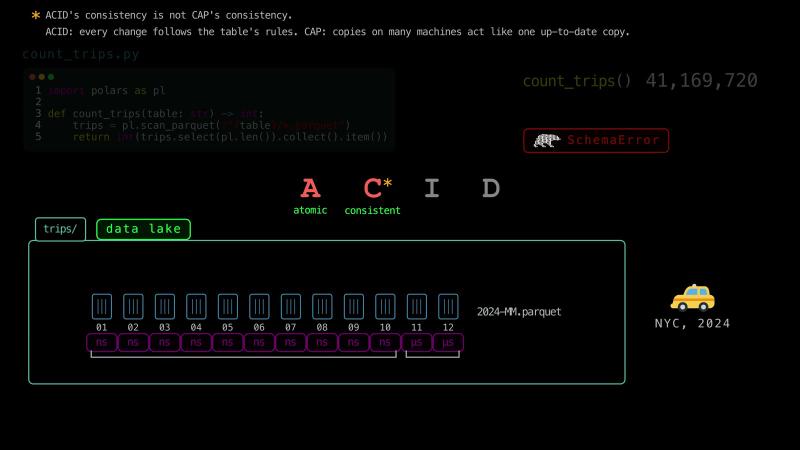This screenshot has width=800, height=450.
Task: Click the green word consistent
Action: [x=372, y=210]
